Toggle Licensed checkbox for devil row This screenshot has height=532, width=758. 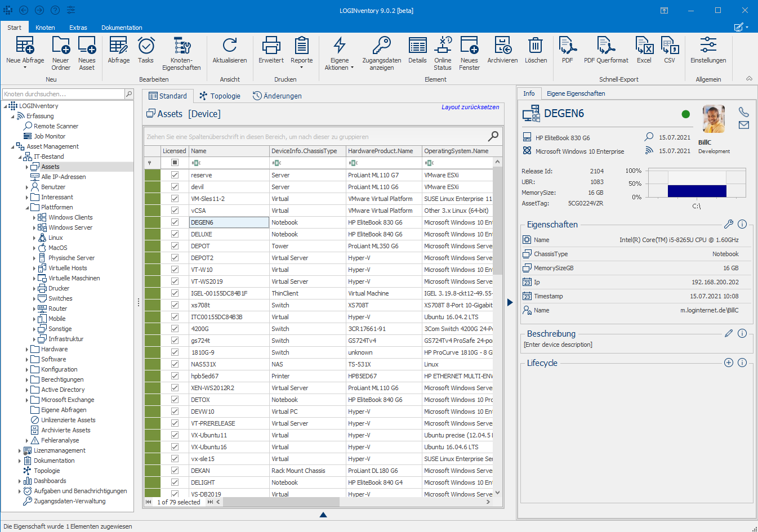[175, 187]
